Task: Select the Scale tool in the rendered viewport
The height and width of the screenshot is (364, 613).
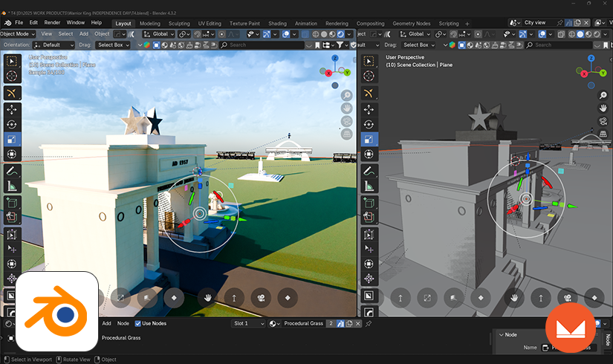Action: pos(12,139)
